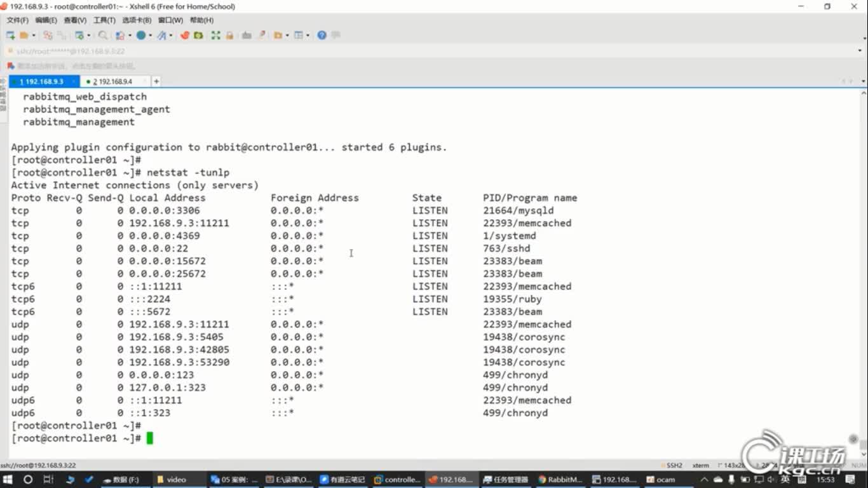Open the 工具(T) menu
Image resolution: width=868 pixels, height=488 pixels.
point(104,20)
